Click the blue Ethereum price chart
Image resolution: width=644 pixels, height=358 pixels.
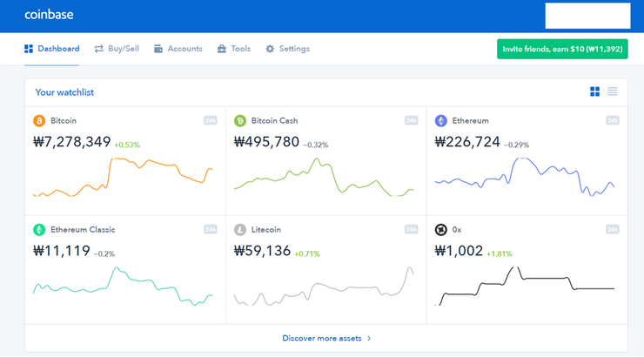[525, 177]
